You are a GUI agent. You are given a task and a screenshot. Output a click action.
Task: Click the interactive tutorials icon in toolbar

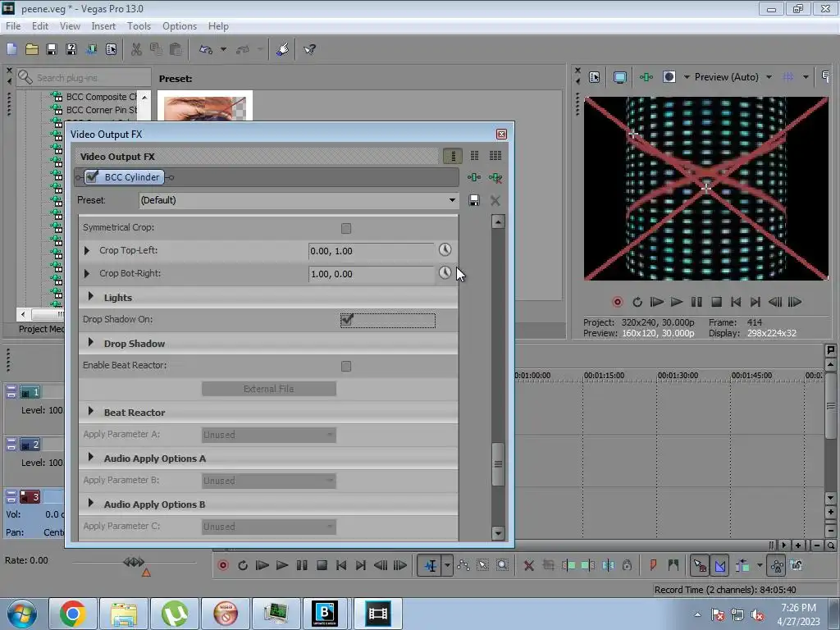coord(283,49)
